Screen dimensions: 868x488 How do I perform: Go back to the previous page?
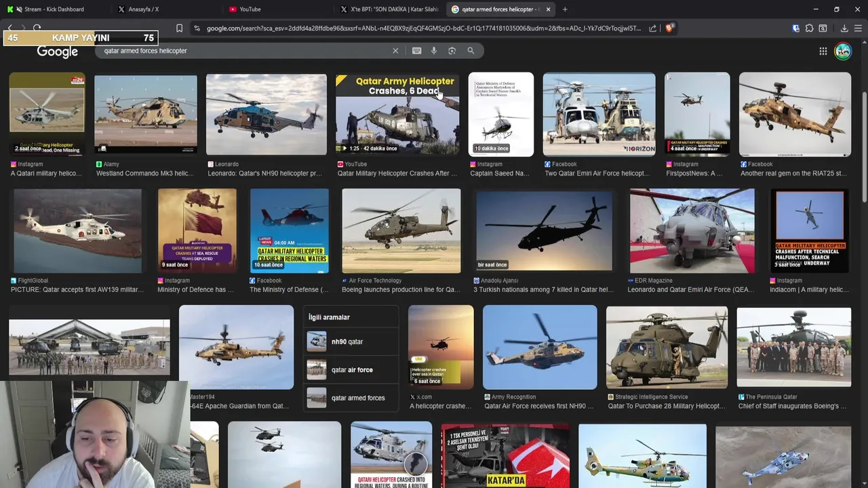click(9, 28)
